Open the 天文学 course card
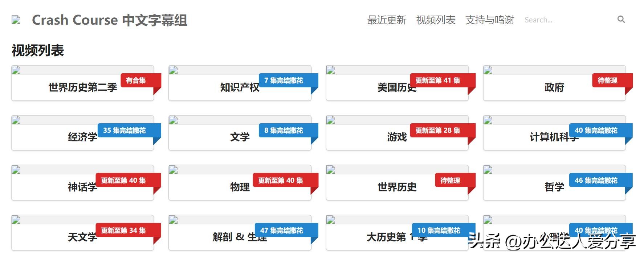Image resolution: width=644 pixels, height=257 pixels. (82, 233)
